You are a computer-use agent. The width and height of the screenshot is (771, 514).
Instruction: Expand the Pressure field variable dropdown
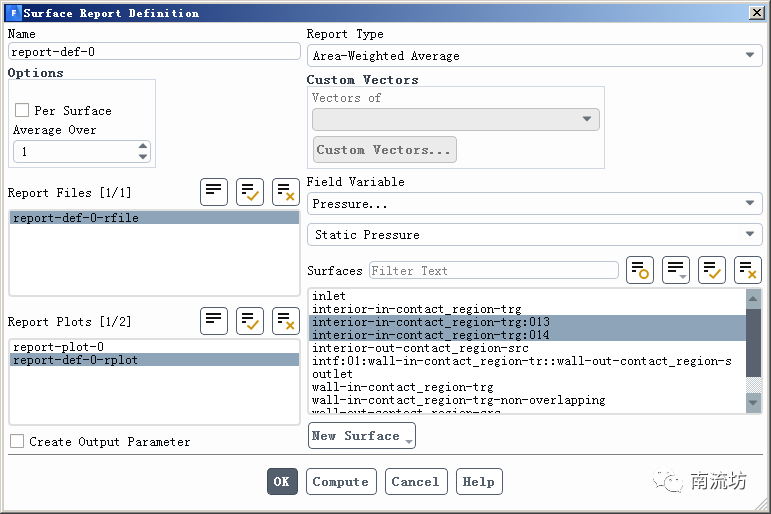coord(534,204)
